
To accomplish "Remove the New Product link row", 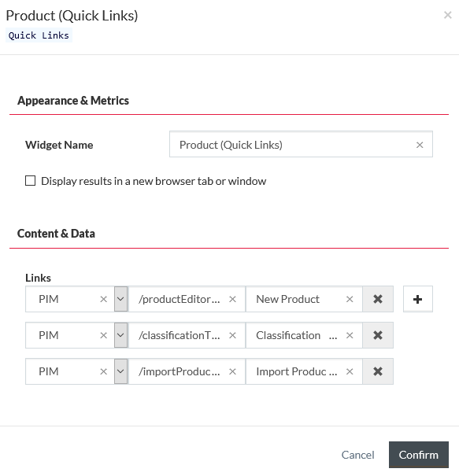I will pyautogui.click(x=378, y=299).
